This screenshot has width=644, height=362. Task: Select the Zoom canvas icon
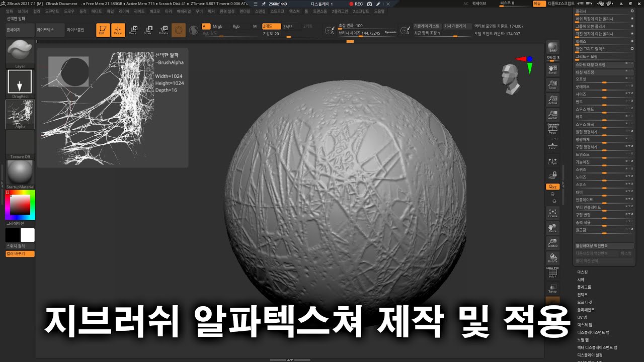tap(552, 84)
